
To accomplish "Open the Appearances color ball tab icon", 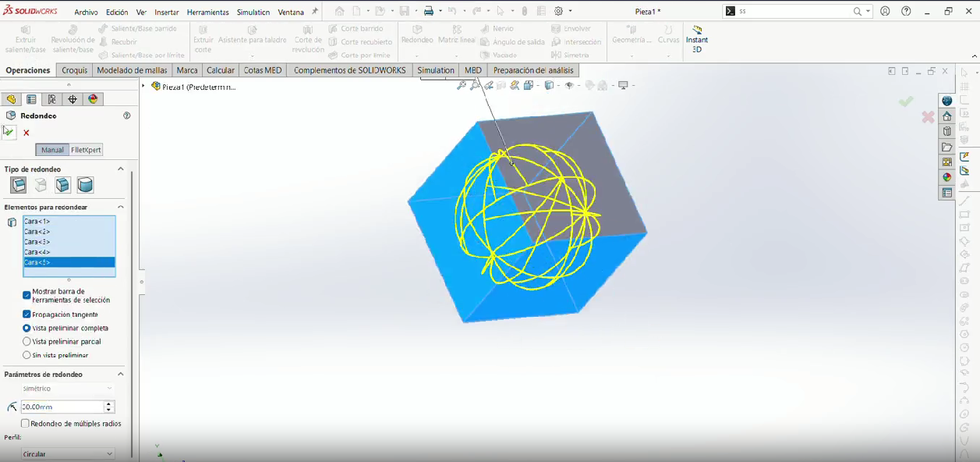I will (93, 99).
